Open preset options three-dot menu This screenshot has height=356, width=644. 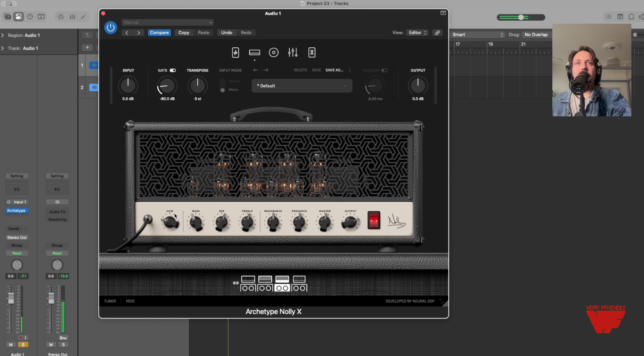click(350, 70)
